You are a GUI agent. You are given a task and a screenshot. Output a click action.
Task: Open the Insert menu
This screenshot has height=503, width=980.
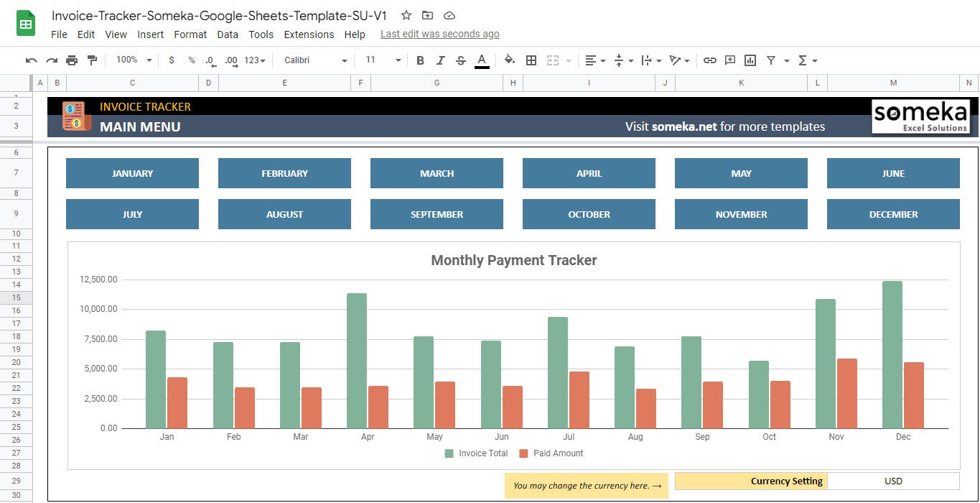click(151, 34)
